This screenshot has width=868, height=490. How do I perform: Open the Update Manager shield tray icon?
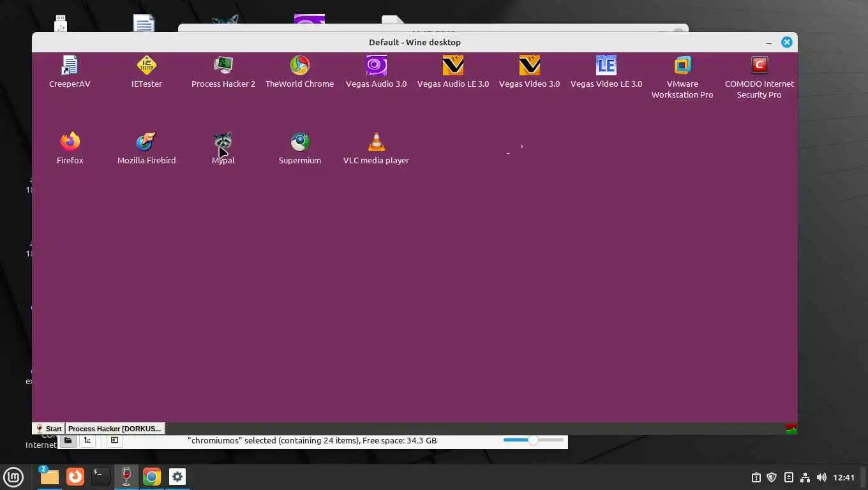coord(772,477)
